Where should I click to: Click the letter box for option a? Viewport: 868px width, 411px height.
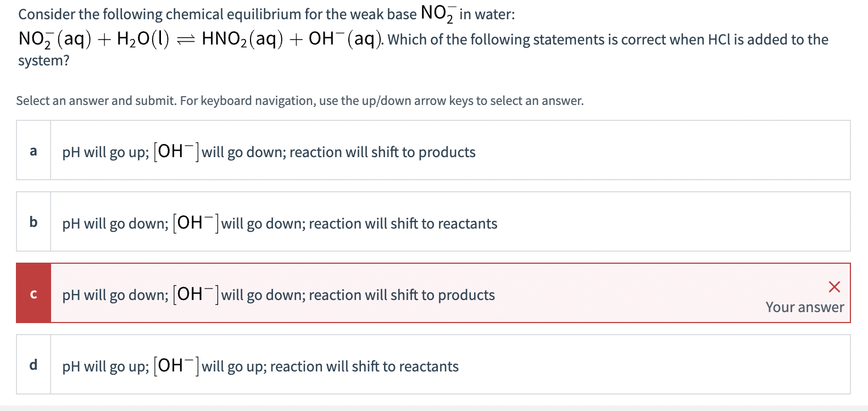click(x=33, y=151)
